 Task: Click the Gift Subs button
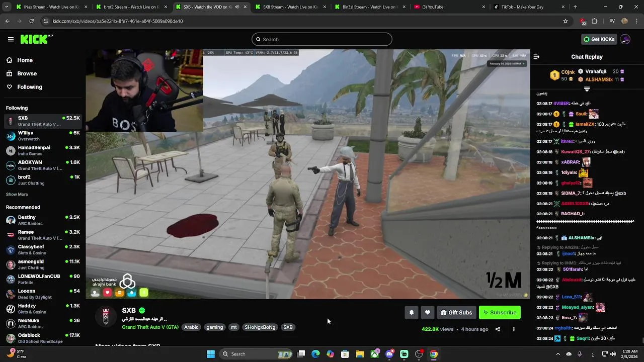pyautogui.click(x=456, y=312)
